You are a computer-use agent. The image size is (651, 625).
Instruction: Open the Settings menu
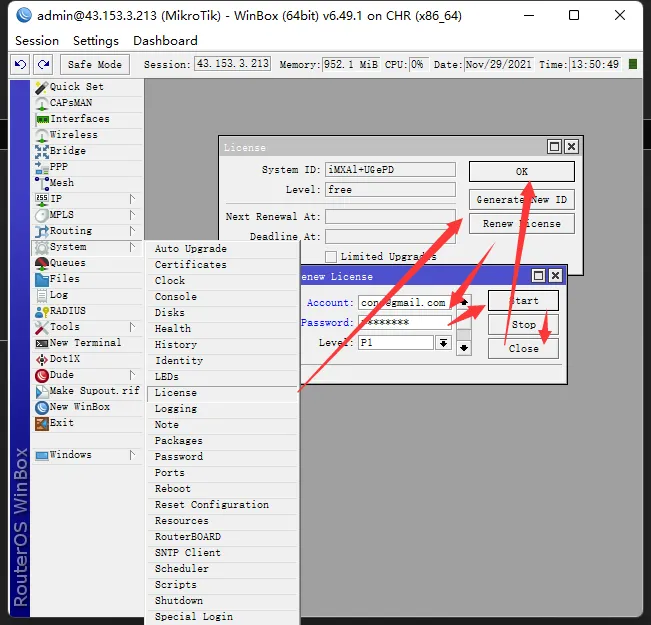point(95,41)
